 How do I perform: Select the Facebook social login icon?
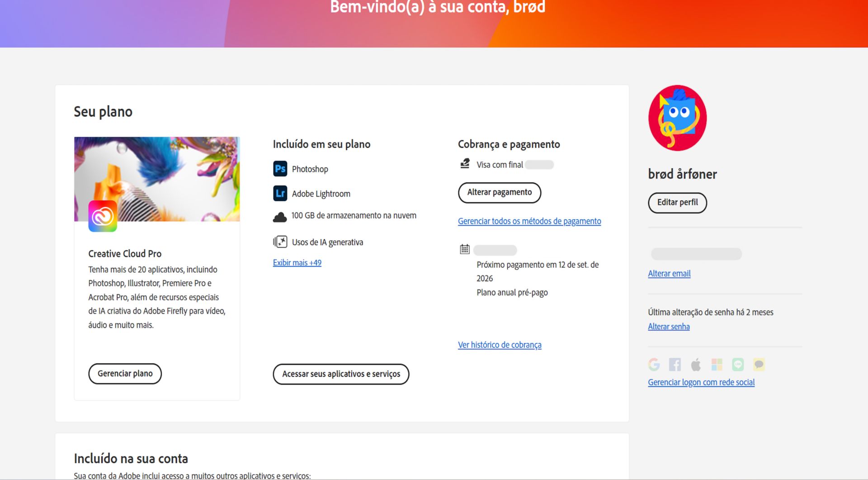click(x=675, y=365)
